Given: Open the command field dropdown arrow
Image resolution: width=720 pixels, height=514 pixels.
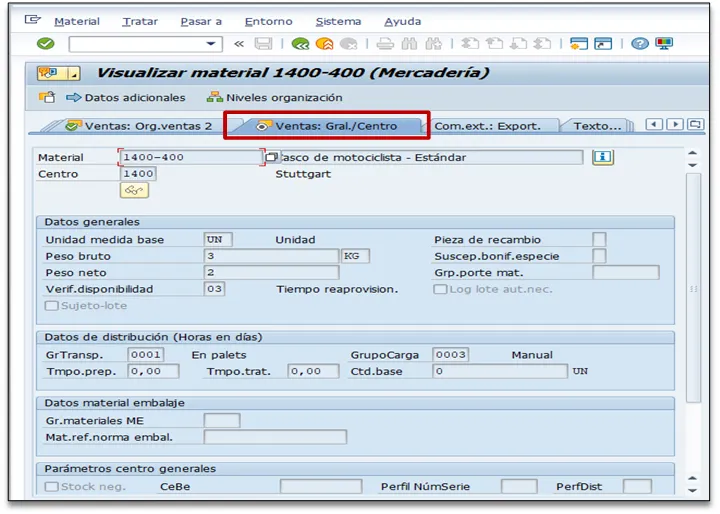Looking at the screenshot, I should click(x=211, y=44).
